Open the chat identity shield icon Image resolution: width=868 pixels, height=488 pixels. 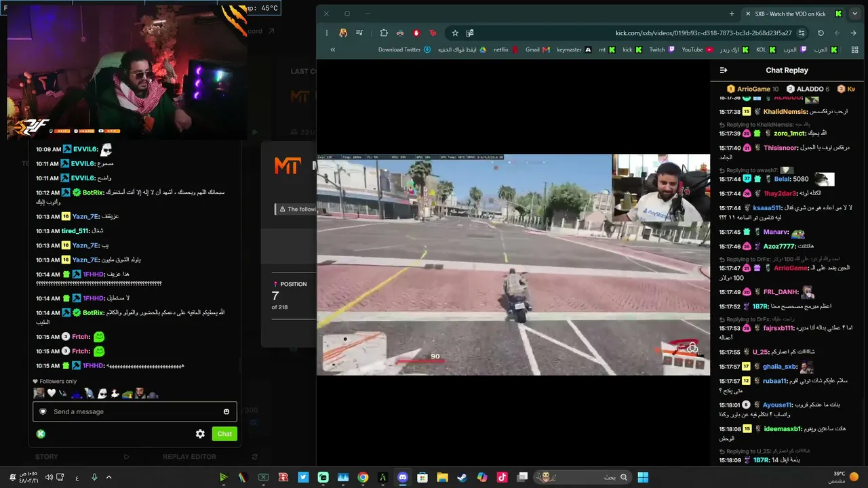click(43, 411)
